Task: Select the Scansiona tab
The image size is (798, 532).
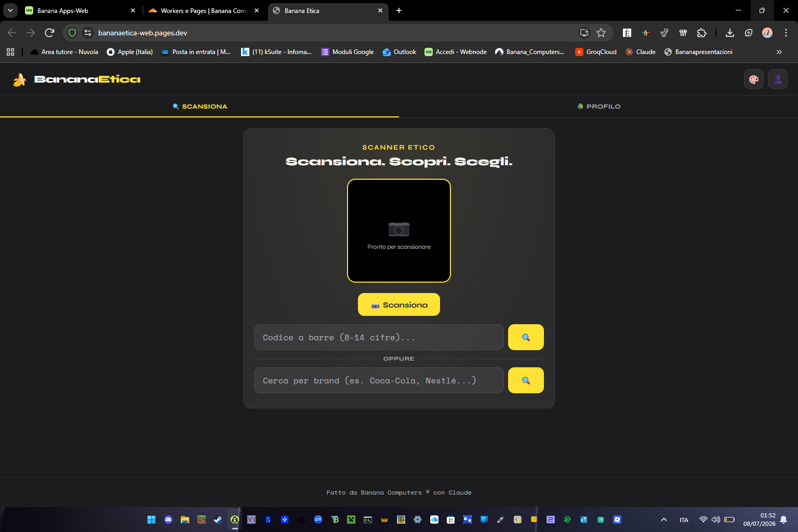Action: 199,107
